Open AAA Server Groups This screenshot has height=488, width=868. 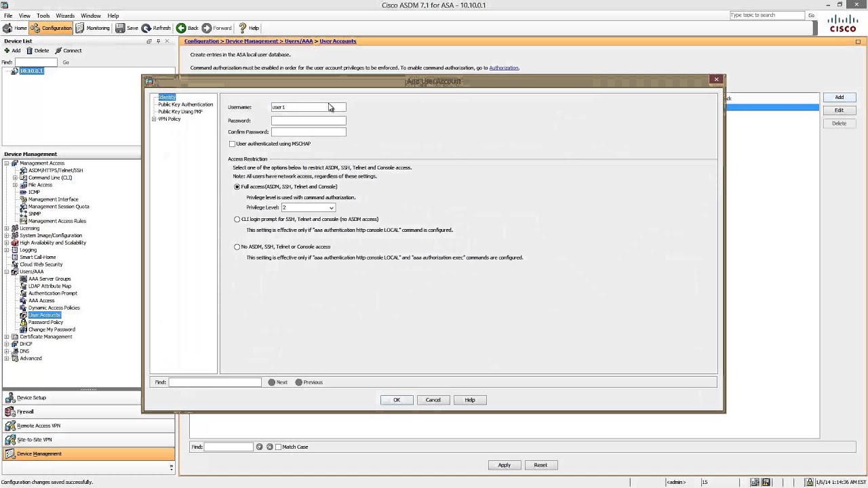pos(49,279)
